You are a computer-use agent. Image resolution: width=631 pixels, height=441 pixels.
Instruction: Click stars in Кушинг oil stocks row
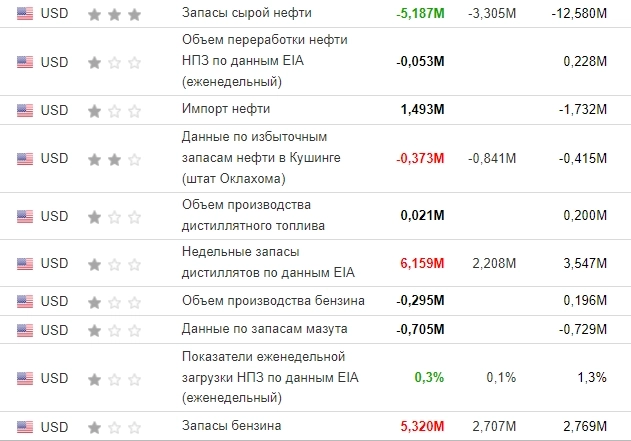pos(114,158)
